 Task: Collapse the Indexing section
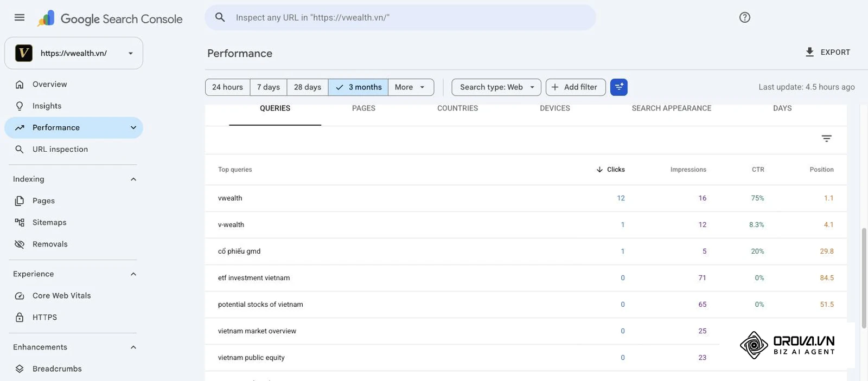click(x=133, y=179)
